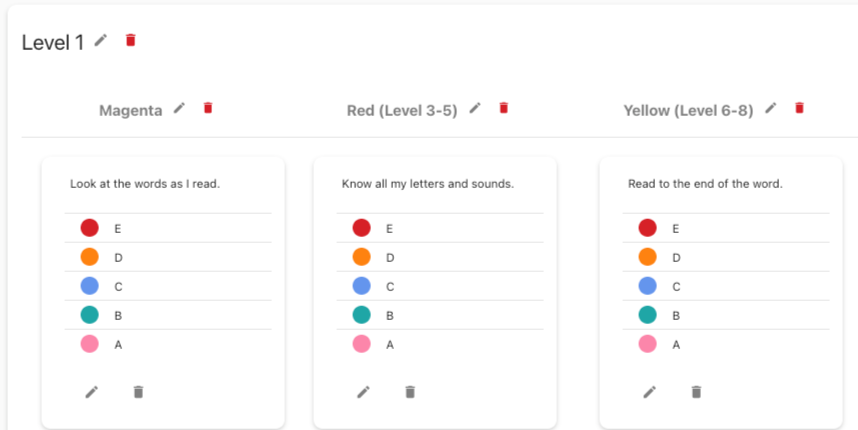
Task: Delete the 'Read to the end' card
Action: [696, 392]
